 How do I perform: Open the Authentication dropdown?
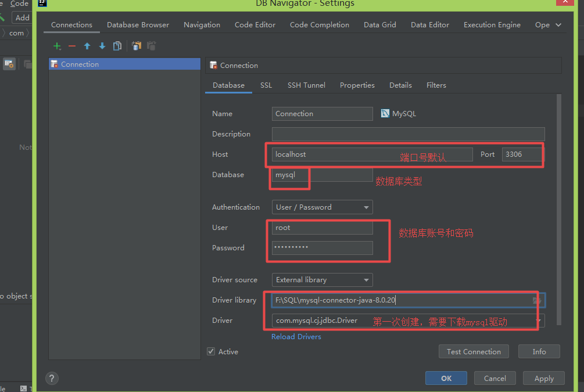pos(322,207)
